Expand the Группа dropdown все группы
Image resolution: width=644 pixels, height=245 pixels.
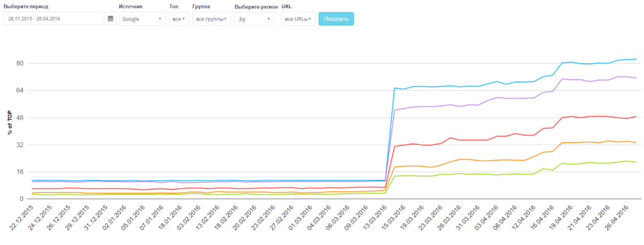pos(211,18)
